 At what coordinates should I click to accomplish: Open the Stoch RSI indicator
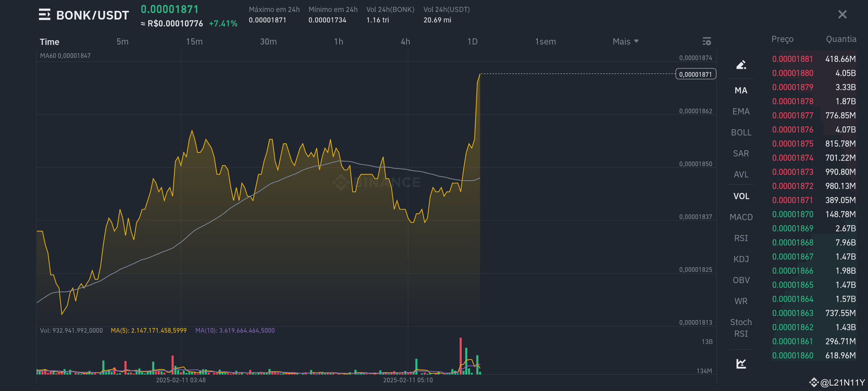coord(741,328)
